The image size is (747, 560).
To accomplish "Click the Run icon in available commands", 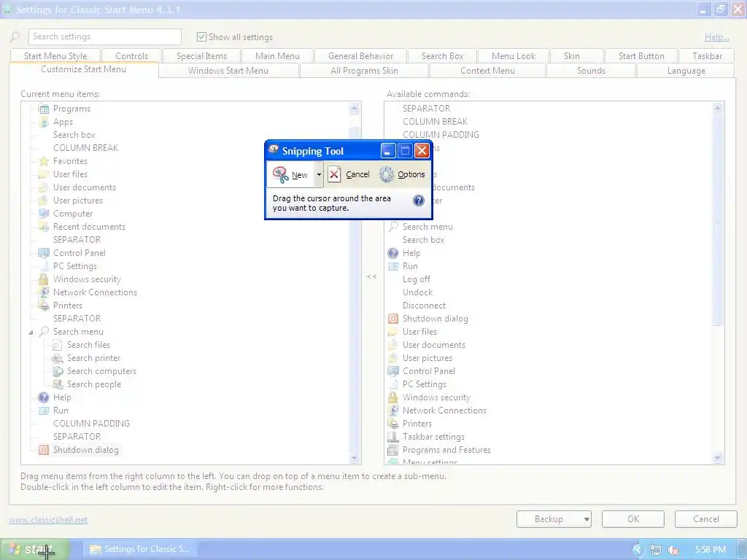I will tap(393, 266).
